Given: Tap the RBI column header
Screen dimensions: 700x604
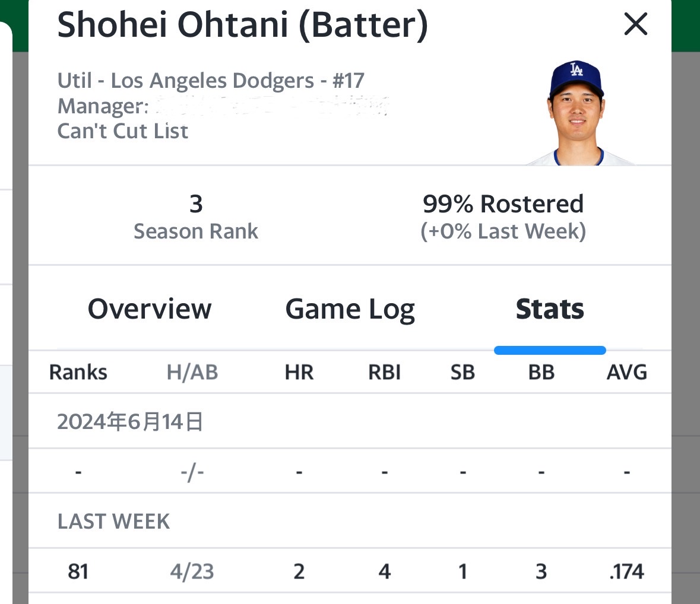Looking at the screenshot, I should pyautogui.click(x=385, y=373).
